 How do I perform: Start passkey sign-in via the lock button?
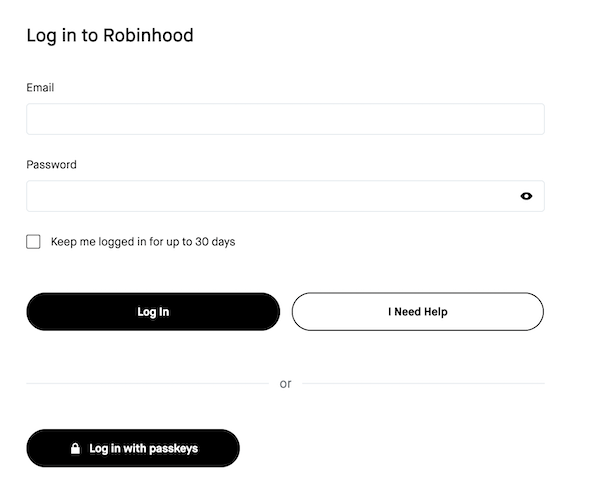pos(133,449)
